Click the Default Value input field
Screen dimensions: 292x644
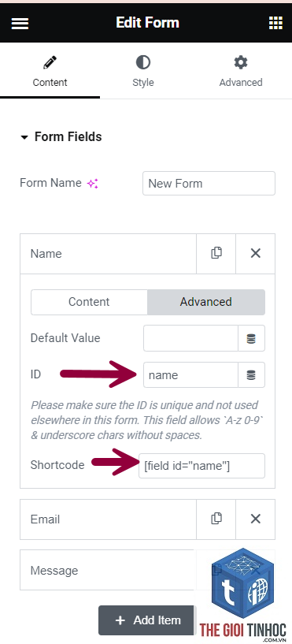(x=190, y=338)
